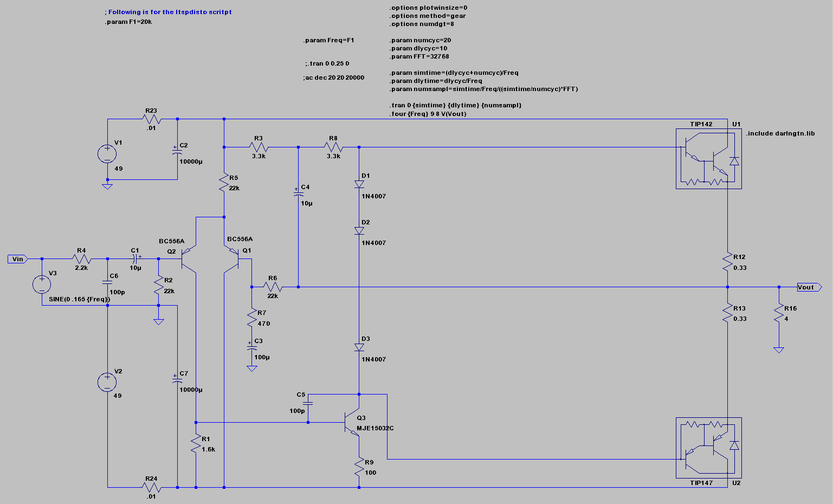Viewport: 833px width, 504px height.
Task: Click the .param Freq=F1 directive
Action: click(x=329, y=40)
